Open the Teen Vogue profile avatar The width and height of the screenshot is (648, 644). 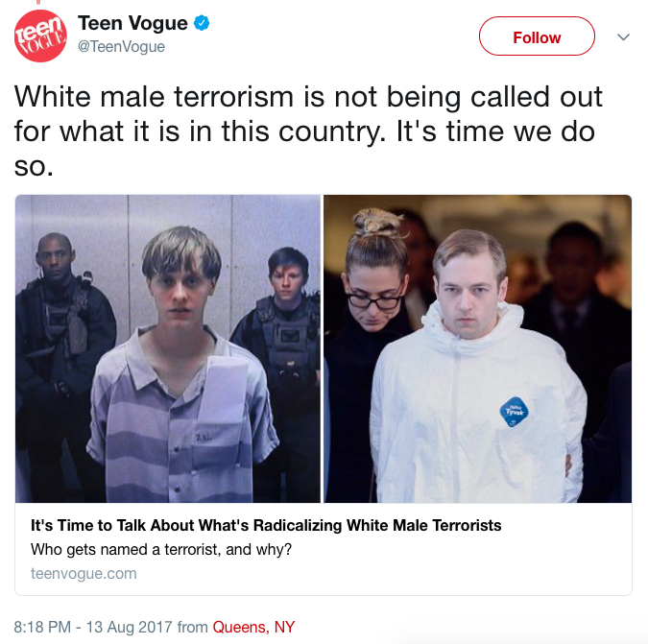click(x=40, y=36)
